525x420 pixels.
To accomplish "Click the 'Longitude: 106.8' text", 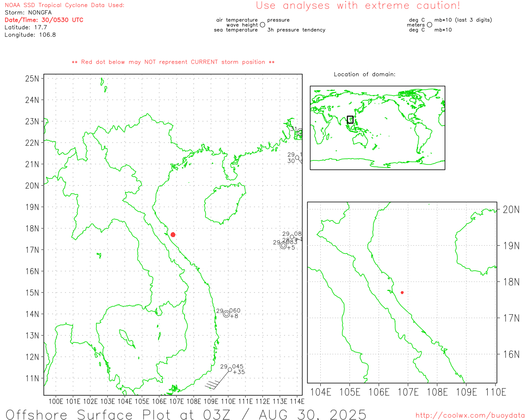I will (30, 34).
